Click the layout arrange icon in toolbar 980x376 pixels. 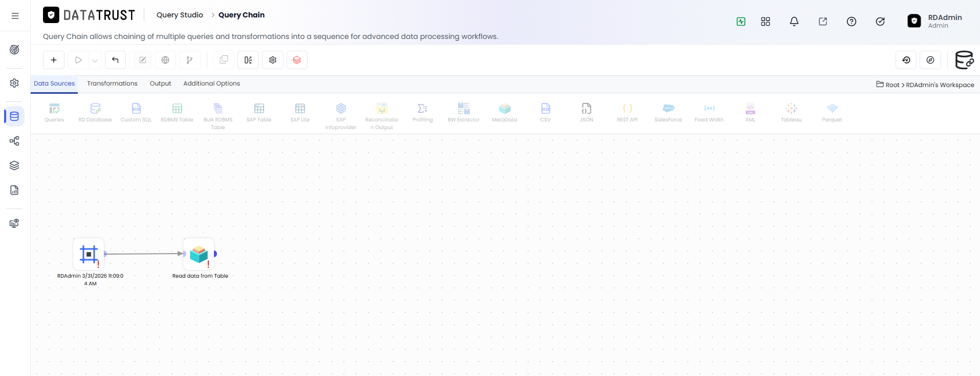click(x=248, y=60)
